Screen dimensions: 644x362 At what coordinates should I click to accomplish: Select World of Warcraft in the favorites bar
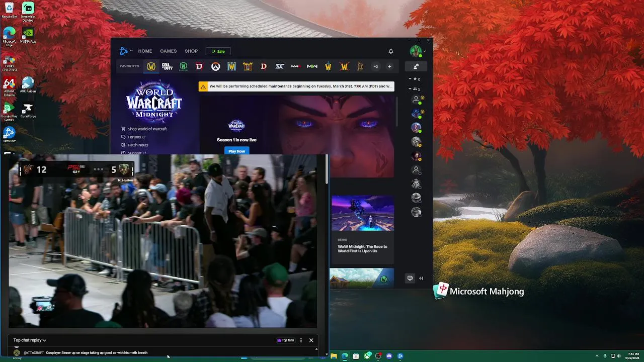151,66
